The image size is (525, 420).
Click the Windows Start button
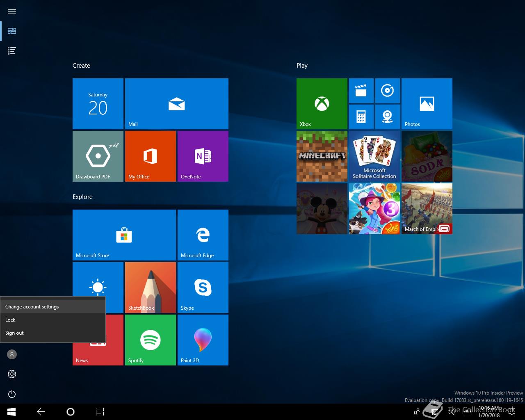tap(11, 412)
